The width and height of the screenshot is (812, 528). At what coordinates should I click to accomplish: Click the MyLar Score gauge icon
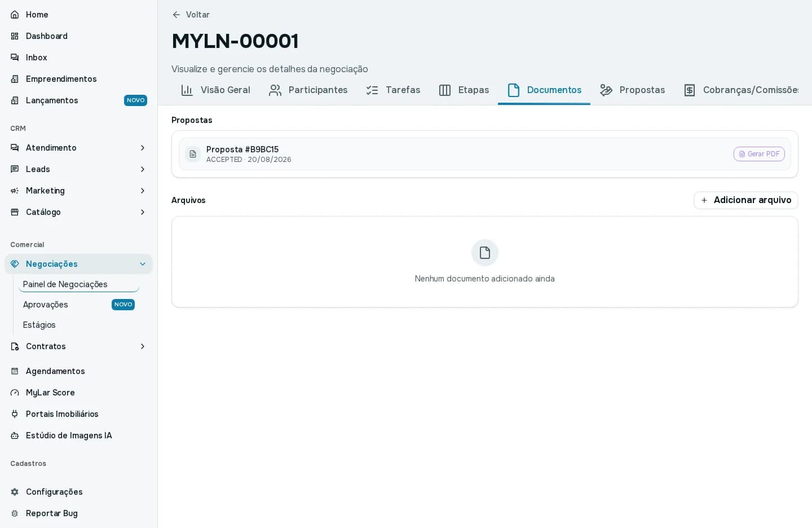point(15,393)
